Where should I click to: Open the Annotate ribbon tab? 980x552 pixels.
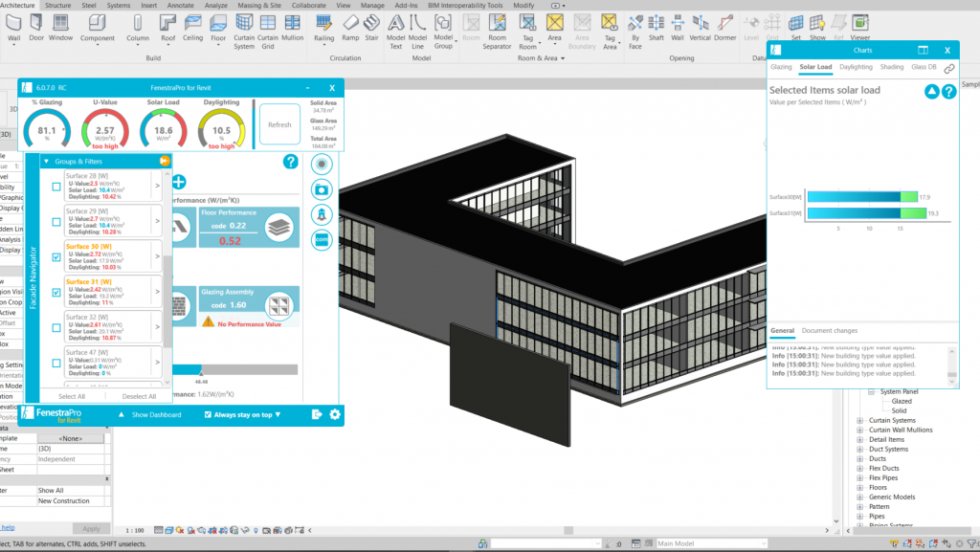coord(181,5)
